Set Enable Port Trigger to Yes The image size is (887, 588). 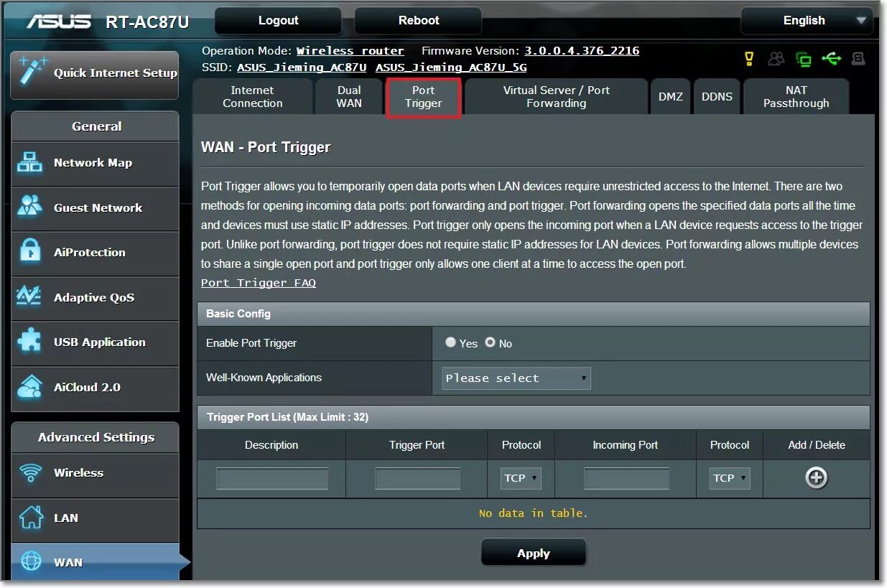[450, 342]
